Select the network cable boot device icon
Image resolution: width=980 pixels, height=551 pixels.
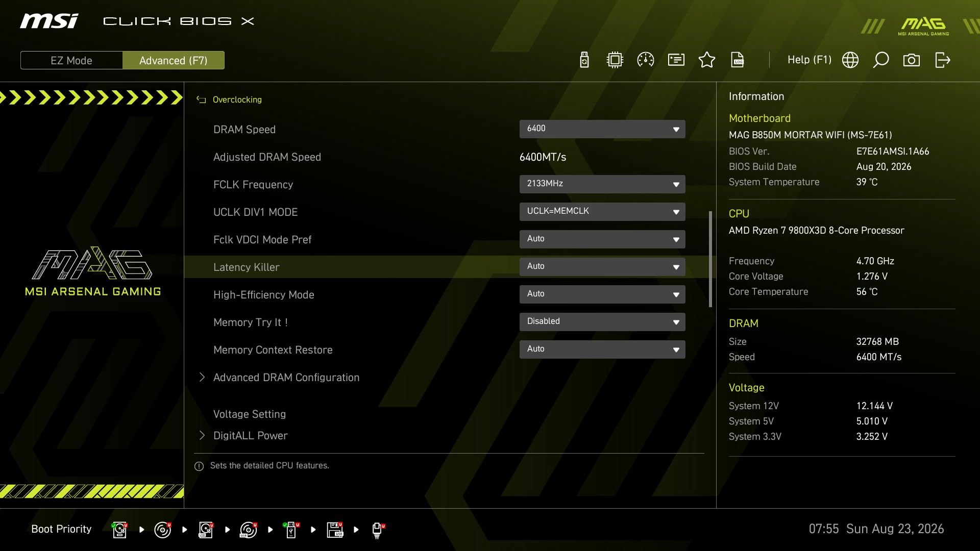click(x=378, y=531)
